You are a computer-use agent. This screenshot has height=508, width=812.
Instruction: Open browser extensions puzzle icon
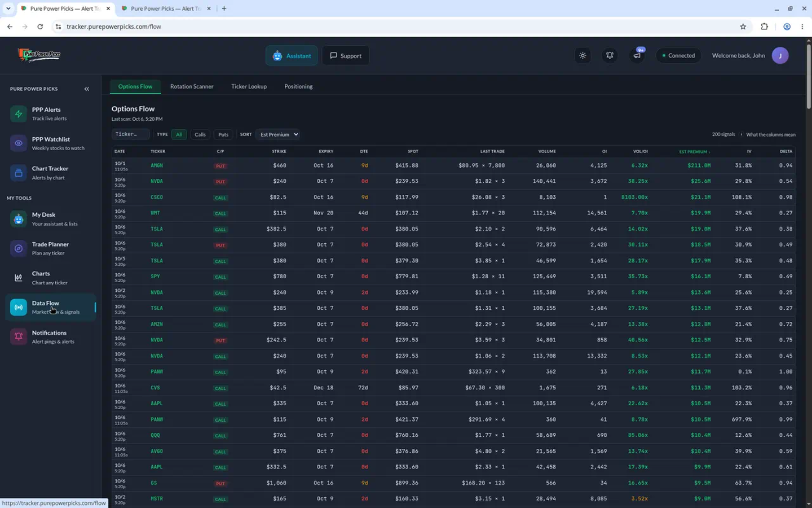click(x=765, y=27)
